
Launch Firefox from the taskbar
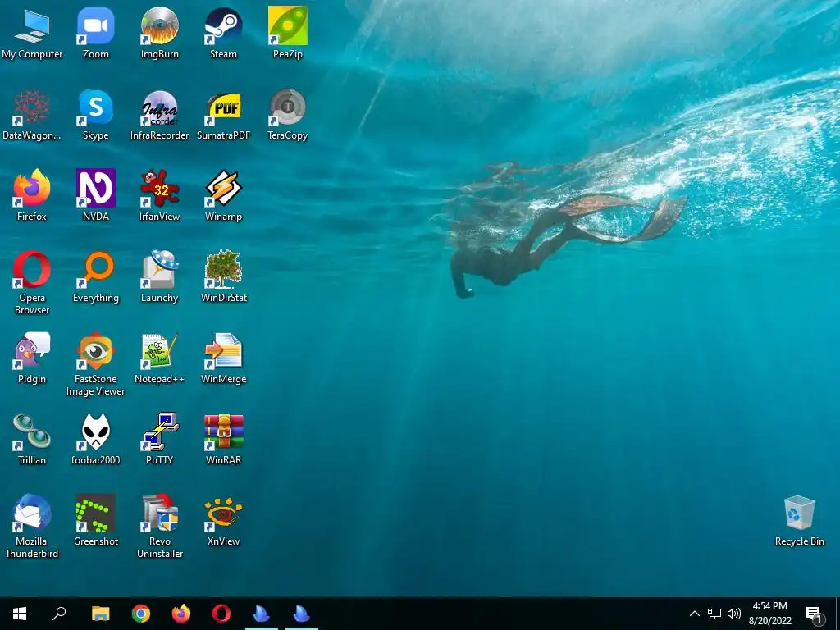(x=181, y=614)
